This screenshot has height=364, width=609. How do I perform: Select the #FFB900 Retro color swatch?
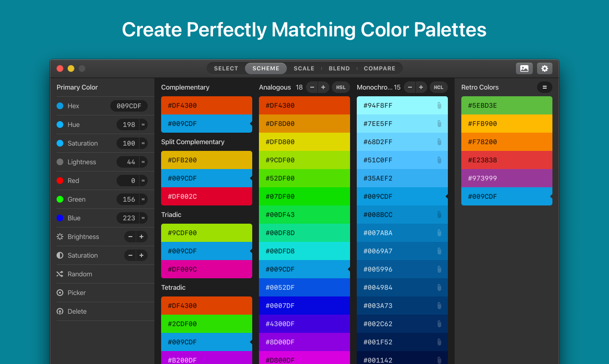point(506,124)
